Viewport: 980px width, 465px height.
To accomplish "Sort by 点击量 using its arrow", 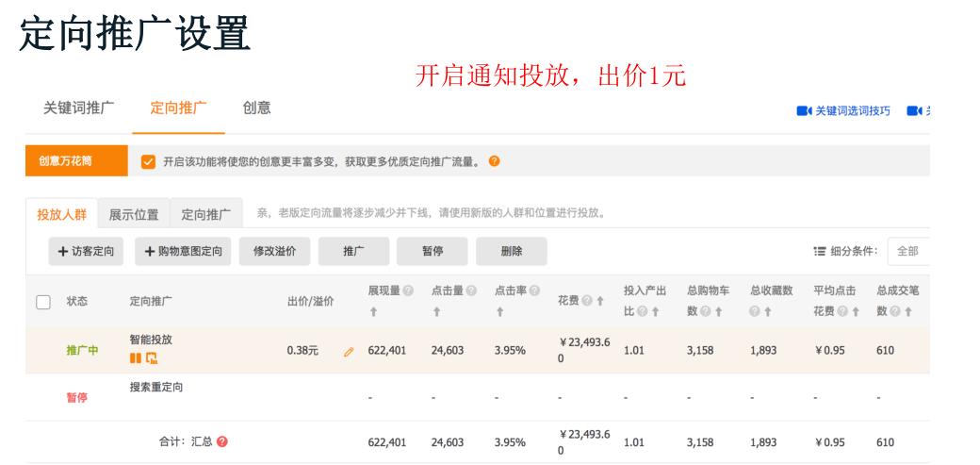I will coord(436,311).
